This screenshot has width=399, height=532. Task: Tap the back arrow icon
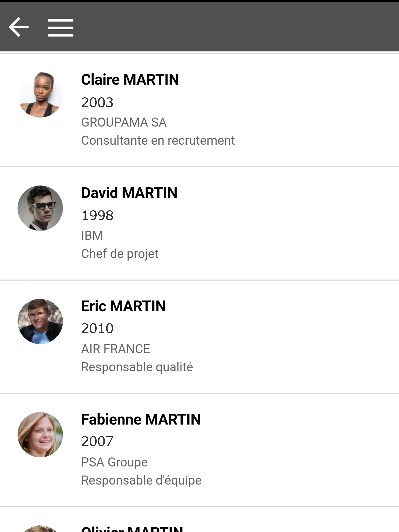pyautogui.click(x=19, y=27)
